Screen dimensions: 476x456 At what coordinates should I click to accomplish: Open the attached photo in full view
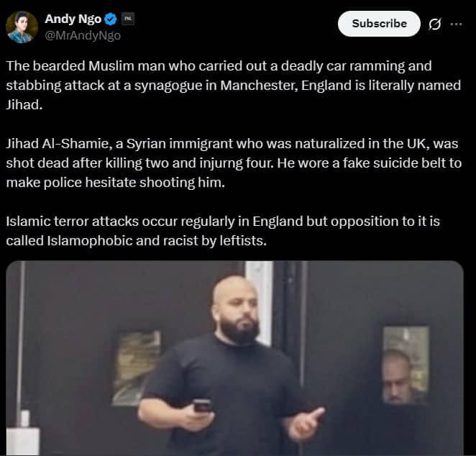click(x=234, y=358)
